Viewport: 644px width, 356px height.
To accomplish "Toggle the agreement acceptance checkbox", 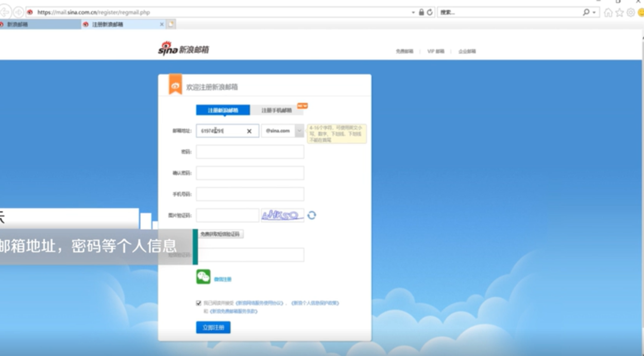I will (x=199, y=303).
